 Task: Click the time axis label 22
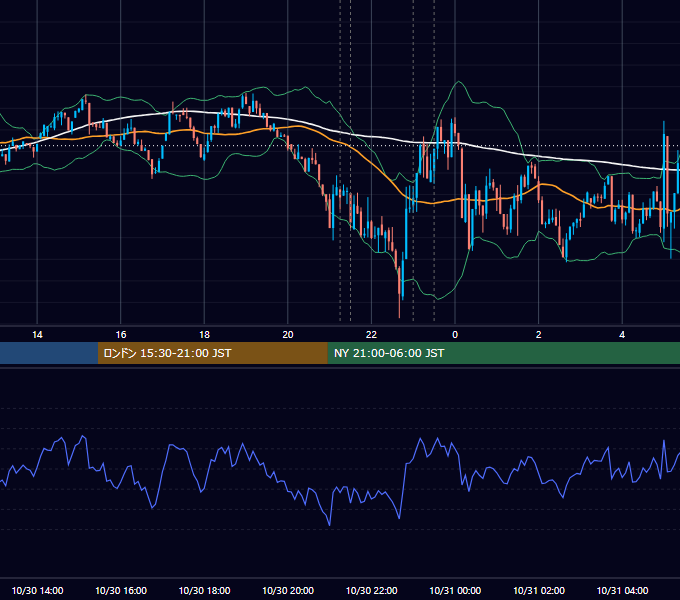coord(371,335)
